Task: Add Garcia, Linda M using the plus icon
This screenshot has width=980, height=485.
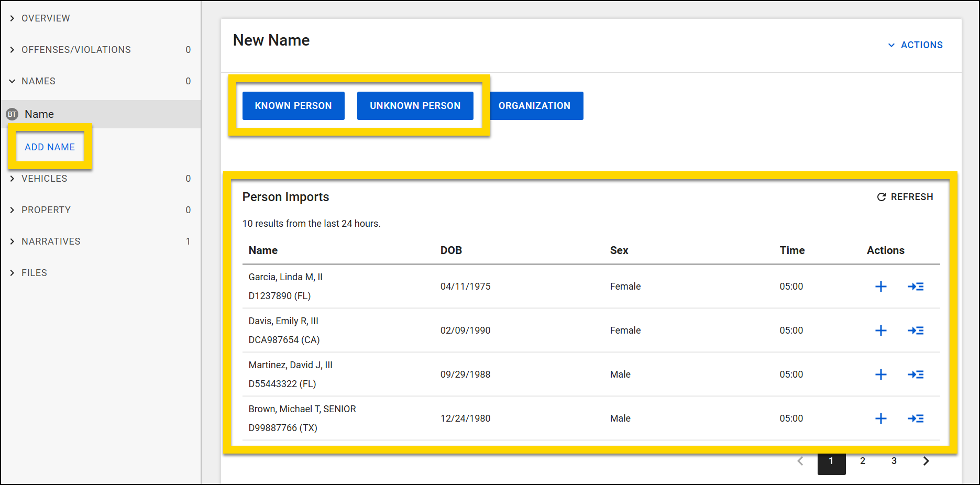Action: [x=880, y=286]
